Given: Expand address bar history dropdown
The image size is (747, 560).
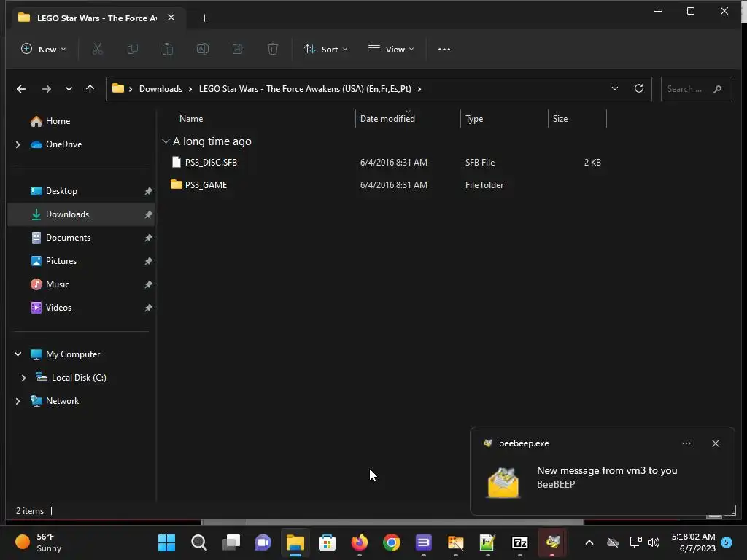Looking at the screenshot, I should (615, 88).
